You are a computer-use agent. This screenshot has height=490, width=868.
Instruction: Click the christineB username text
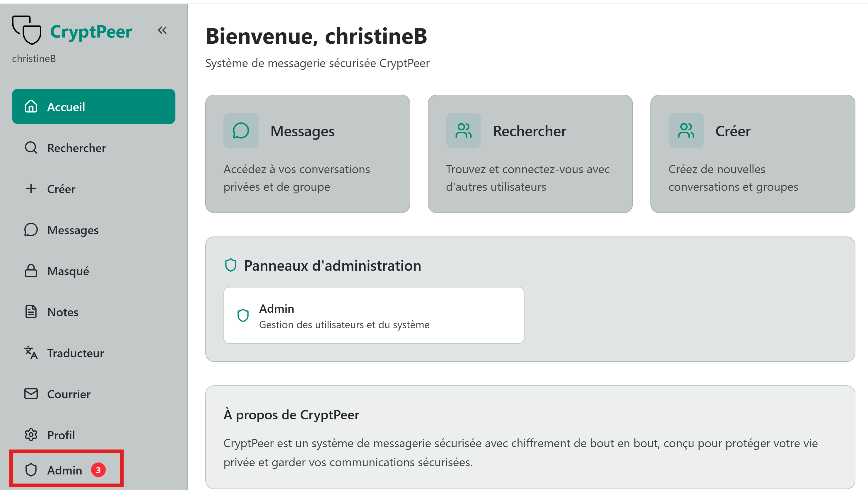click(34, 58)
